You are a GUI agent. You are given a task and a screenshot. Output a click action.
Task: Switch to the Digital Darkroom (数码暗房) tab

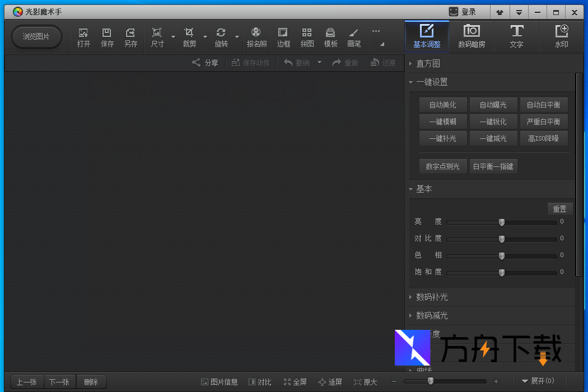click(472, 36)
